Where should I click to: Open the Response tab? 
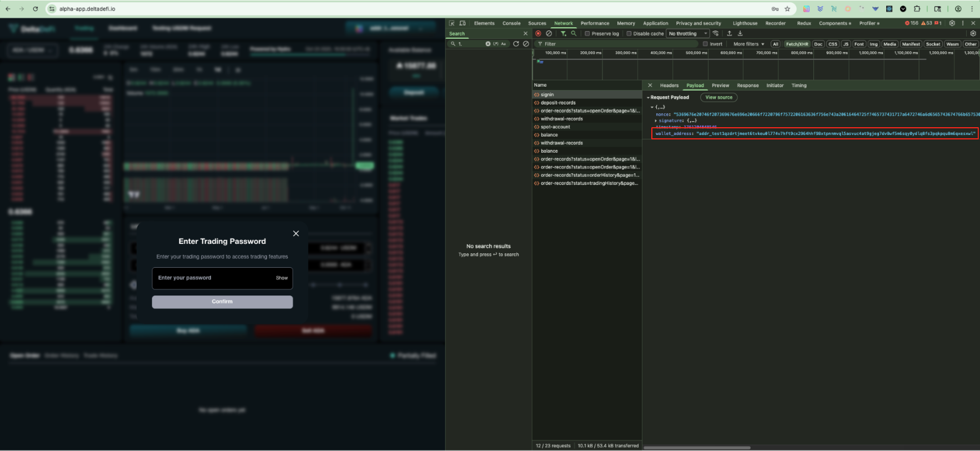tap(747, 86)
